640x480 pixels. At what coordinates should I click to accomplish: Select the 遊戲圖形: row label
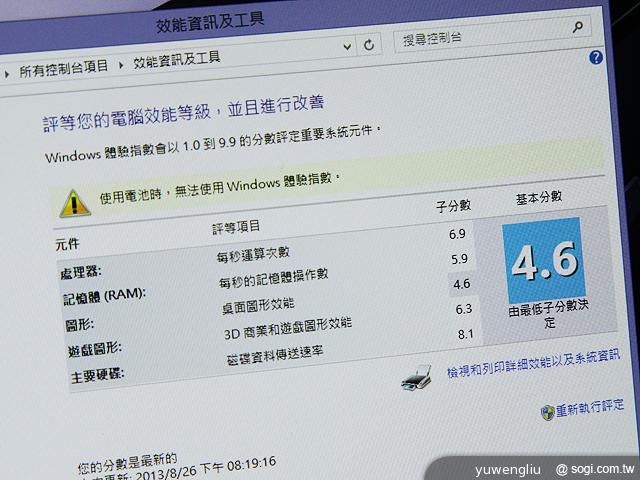tap(95, 349)
